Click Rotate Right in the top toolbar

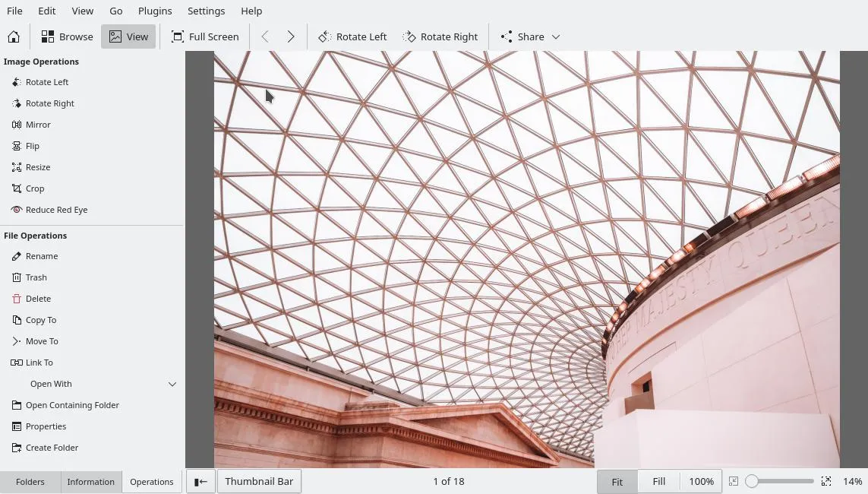(440, 36)
